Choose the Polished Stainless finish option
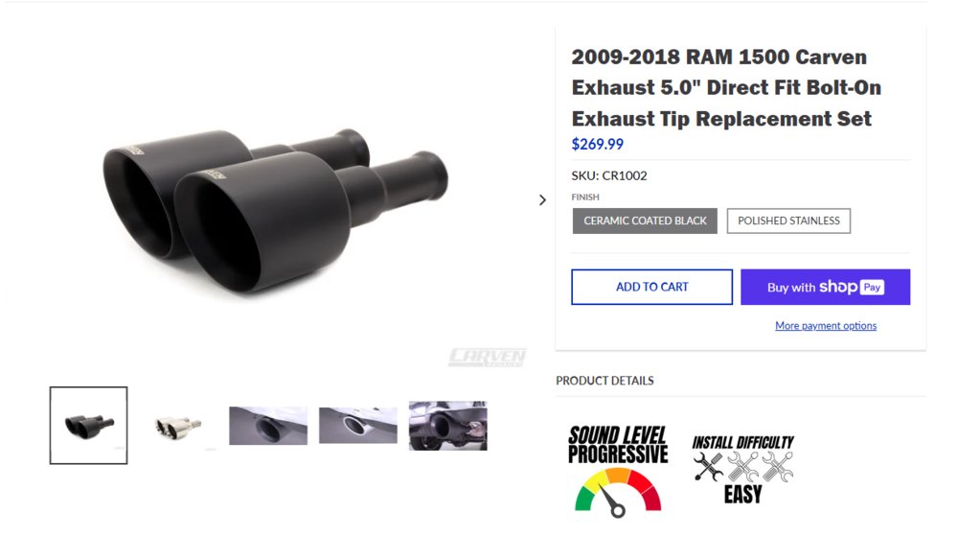The height and width of the screenshot is (535, 980). pyautogui.click(x=788, y=221)
